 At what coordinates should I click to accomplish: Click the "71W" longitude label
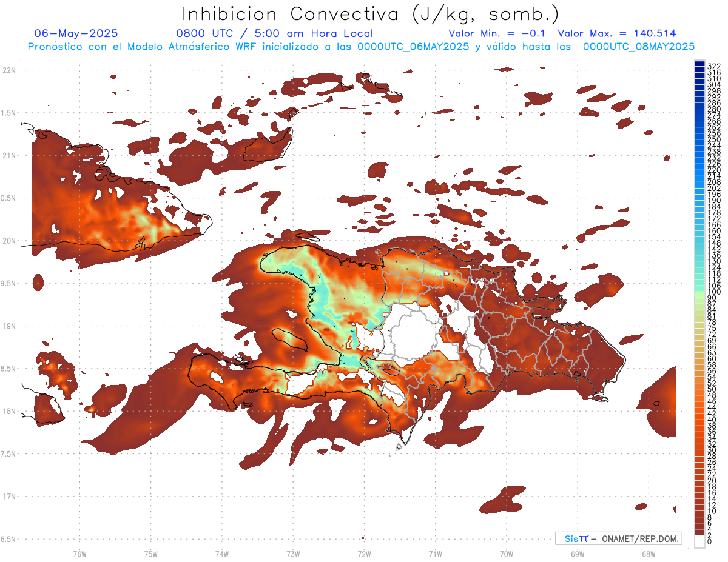pyautogui.click(x=435, y=554)
